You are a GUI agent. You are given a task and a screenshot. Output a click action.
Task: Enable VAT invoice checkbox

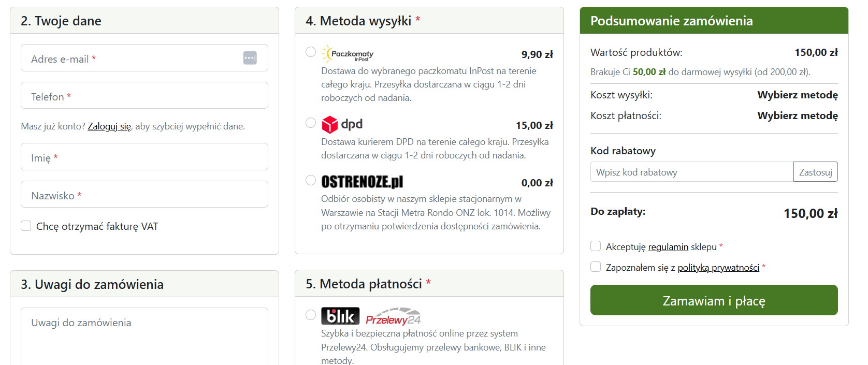click(26, 226)
